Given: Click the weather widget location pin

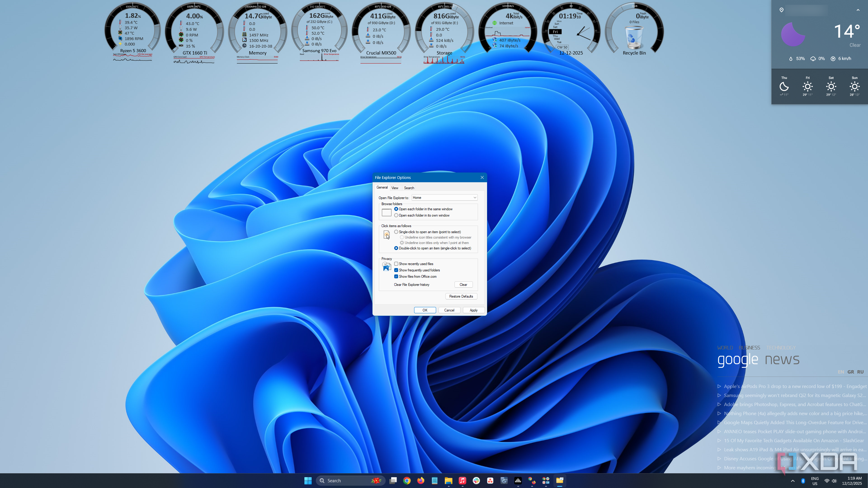Looking at the screenshot, I should point(782,10).
